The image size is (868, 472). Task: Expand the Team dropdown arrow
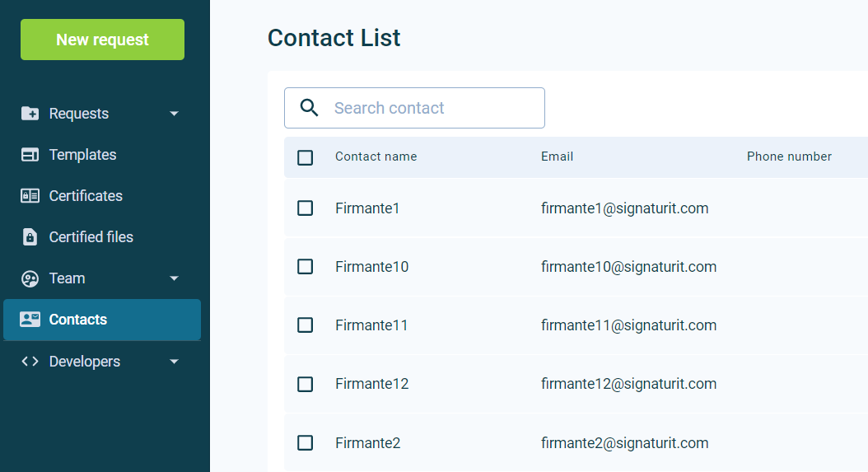tap(174, 278)
